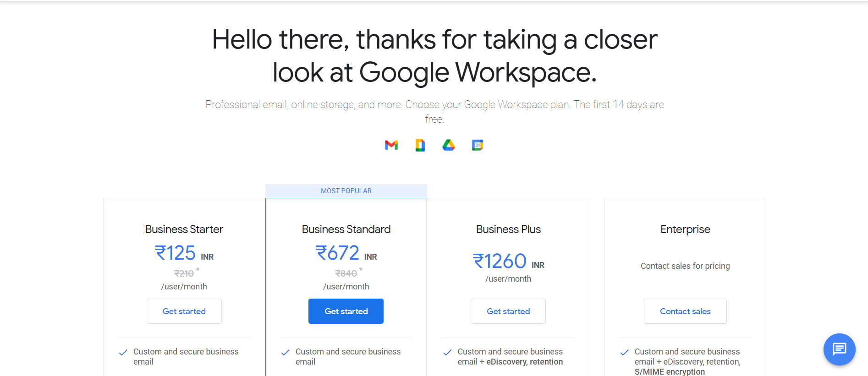
Task: Click the ₹1260 Business Plus price
Action: click(x=500, y=262)
